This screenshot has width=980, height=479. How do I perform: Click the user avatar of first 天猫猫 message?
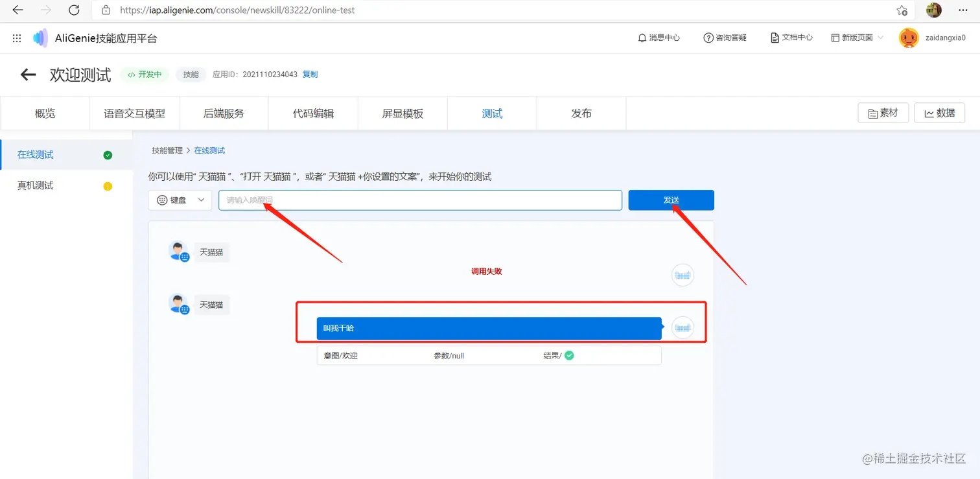178,251
